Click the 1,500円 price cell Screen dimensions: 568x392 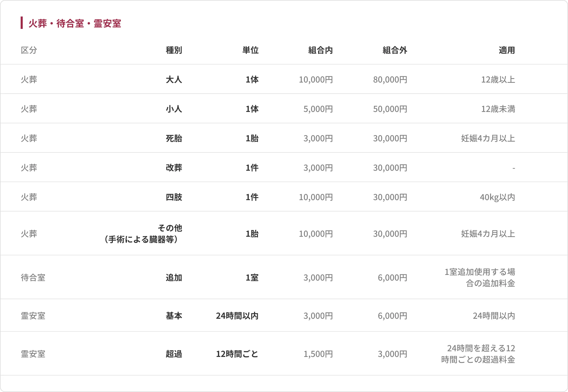tap(318, 354)
